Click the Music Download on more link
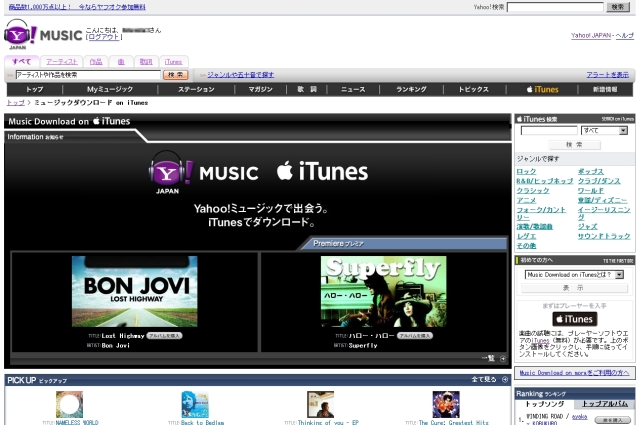Image resolution: width=640 pixels, height=425 pixels. [574, 373]
